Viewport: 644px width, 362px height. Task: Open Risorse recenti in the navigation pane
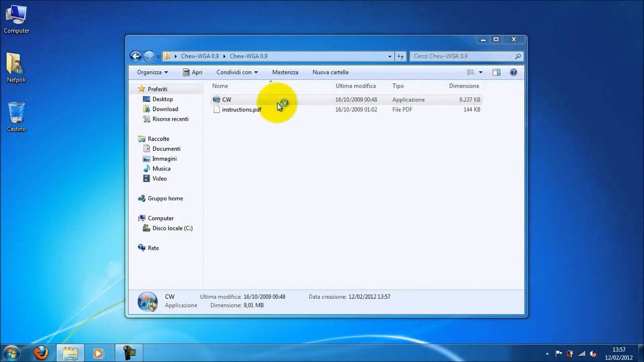pyautogui.click(x=171, y=119)
